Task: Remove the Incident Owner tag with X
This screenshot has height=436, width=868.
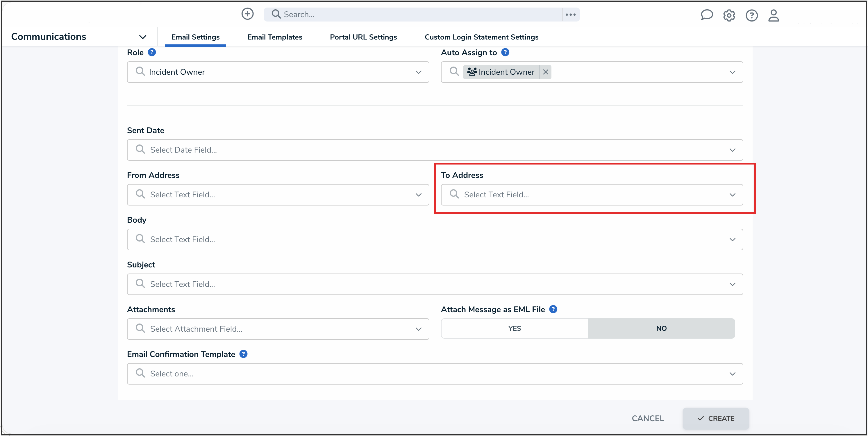Action: 546,72
